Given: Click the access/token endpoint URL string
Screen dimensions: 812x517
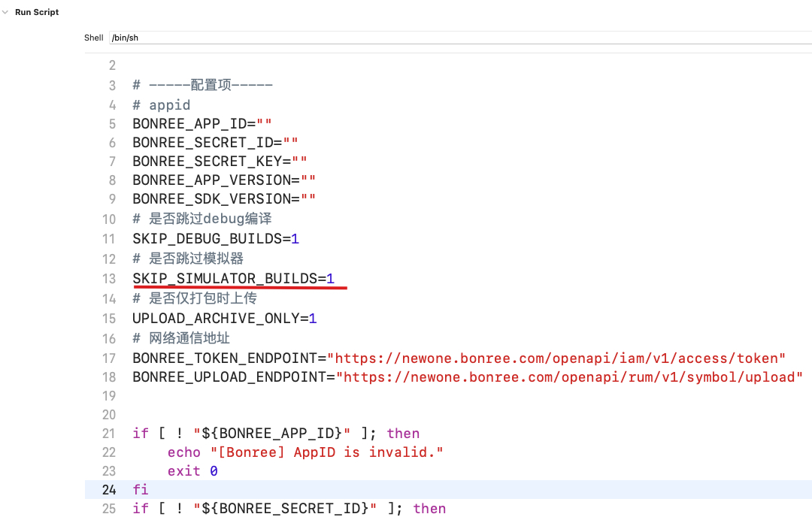Looking at the screenshot, I should pos(559,358).
